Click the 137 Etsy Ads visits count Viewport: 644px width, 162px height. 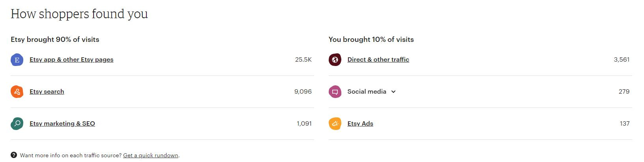625,124
